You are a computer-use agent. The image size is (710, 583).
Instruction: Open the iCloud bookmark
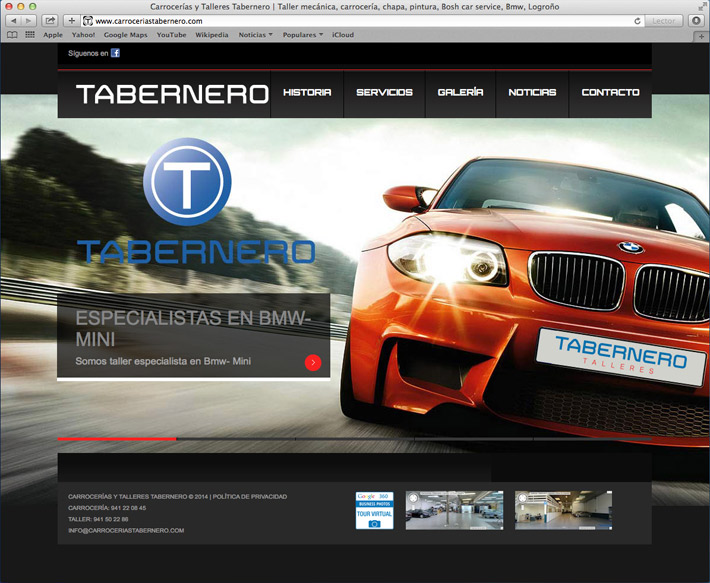(x=343, y=35)
